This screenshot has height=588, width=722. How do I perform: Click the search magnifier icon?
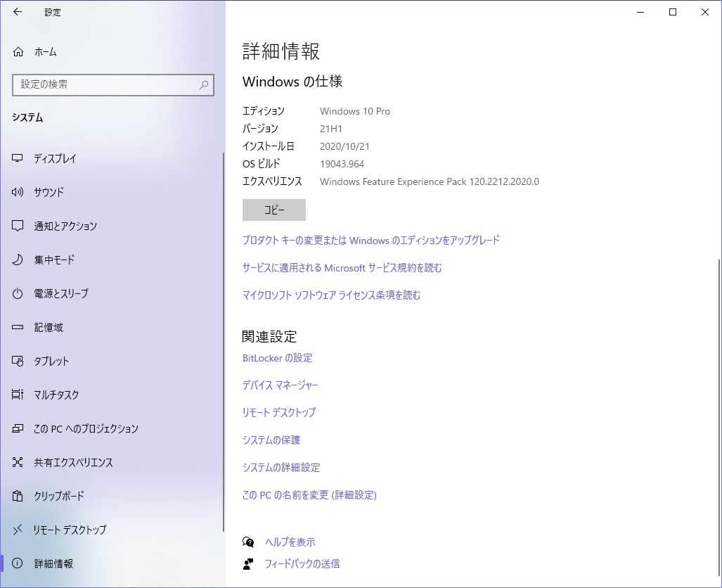[203, 85]
